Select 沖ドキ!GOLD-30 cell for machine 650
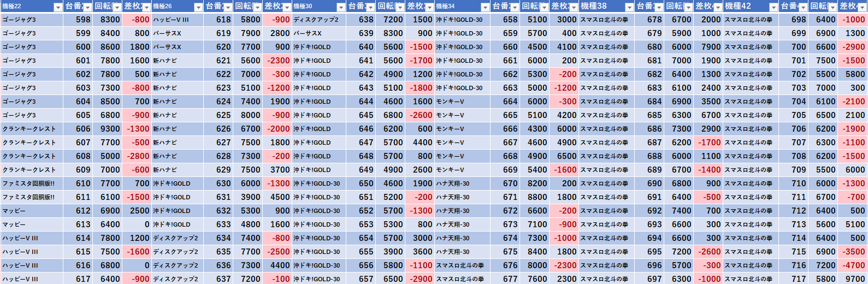 319,184
